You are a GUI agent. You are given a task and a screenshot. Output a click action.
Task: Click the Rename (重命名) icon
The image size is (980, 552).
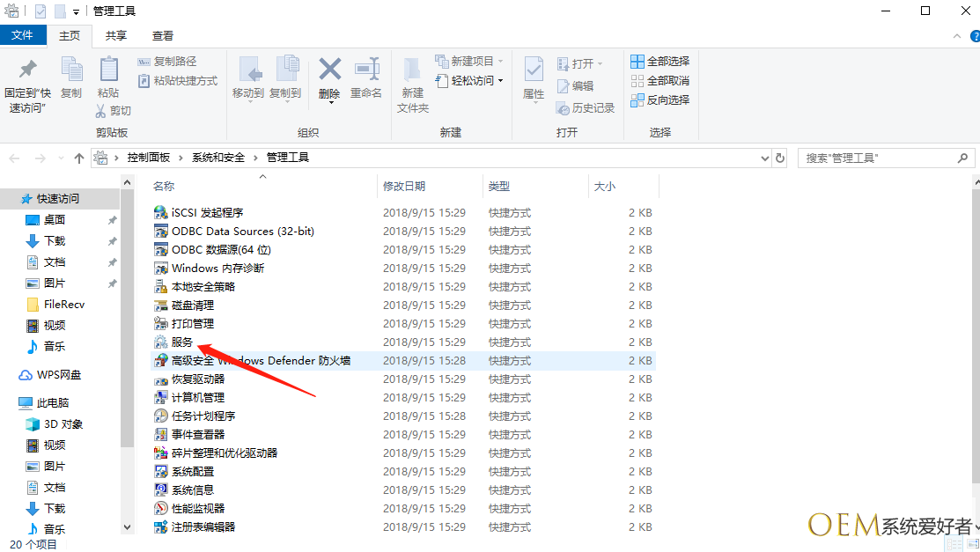(x=366, y=70)
